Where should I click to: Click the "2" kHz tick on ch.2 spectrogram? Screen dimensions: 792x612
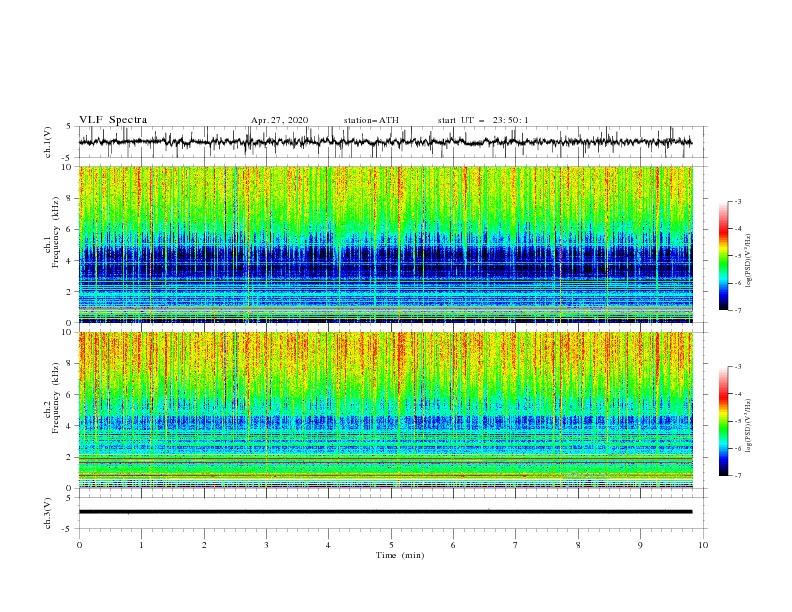(70, 457)
